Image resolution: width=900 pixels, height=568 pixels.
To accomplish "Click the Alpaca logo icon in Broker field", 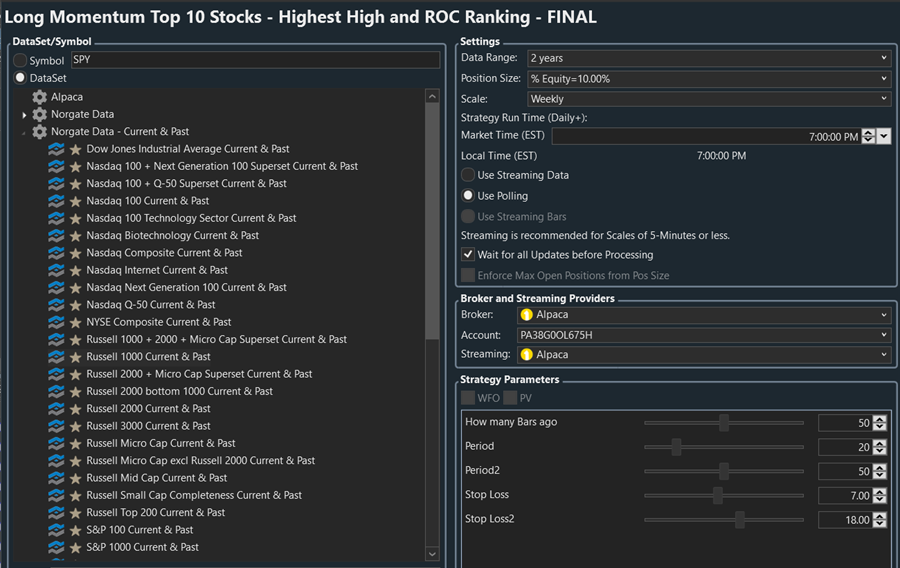I will [x=526, y=315].
